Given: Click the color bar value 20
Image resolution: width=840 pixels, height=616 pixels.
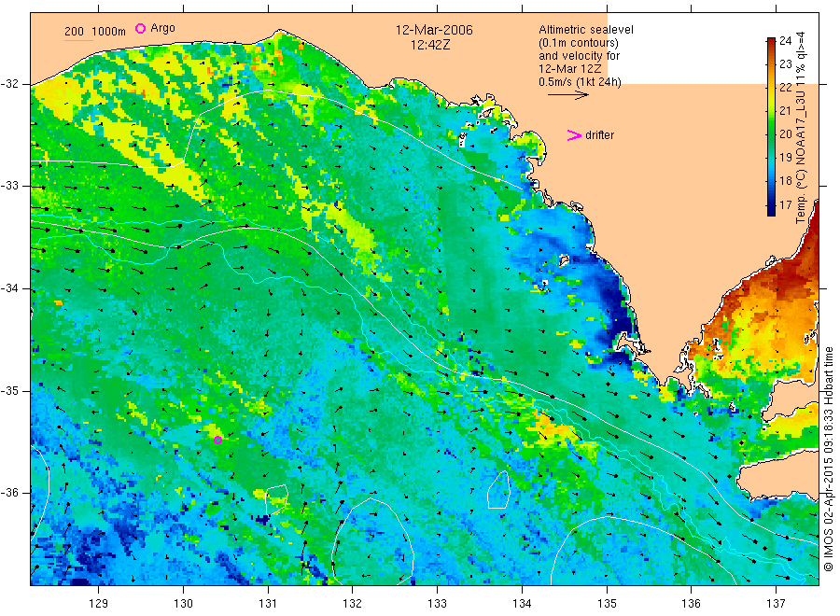Looking at the screenshot, I should pos(785,133).
